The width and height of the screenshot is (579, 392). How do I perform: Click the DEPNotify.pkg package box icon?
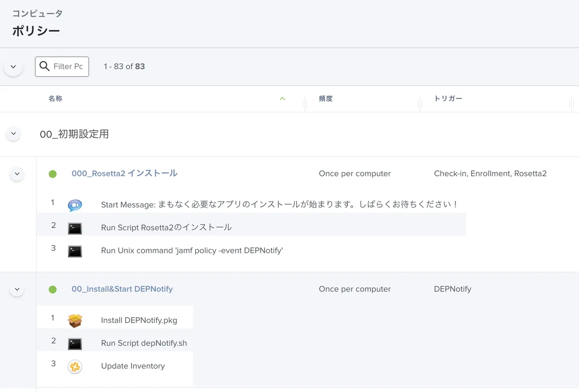coord(75,320)
